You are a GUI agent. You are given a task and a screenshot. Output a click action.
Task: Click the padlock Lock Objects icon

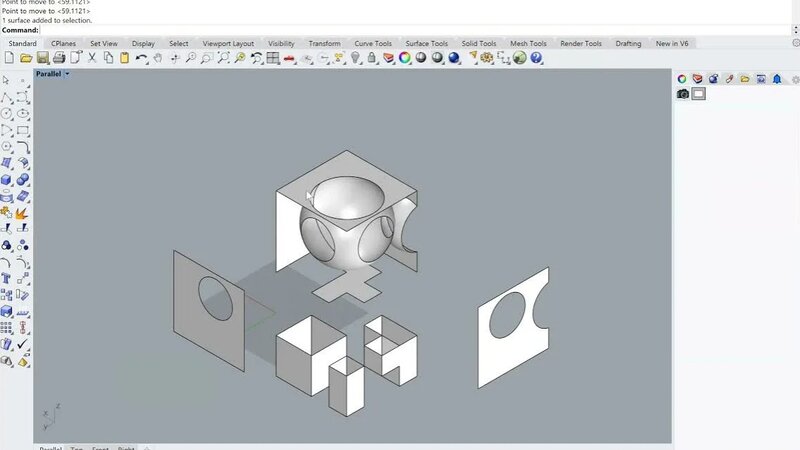coord(371,58)
